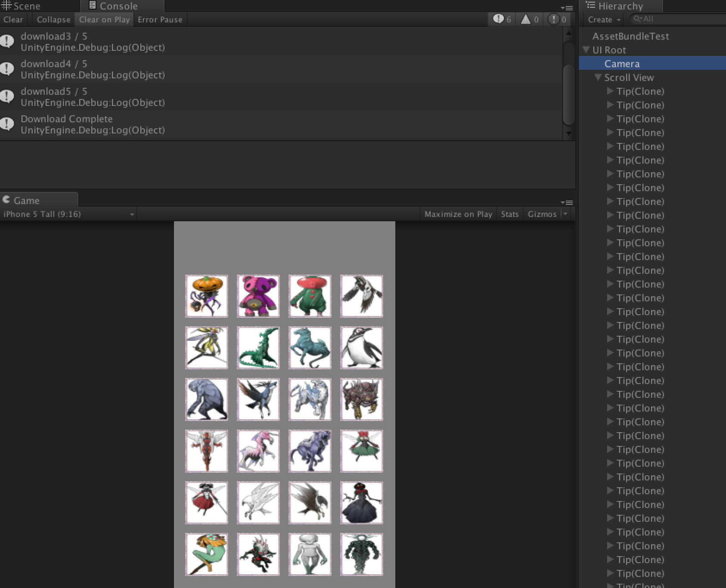Toggle Gizmos in Game view
This screenshot has width=726, height=588.
click(x=542, y=214)
